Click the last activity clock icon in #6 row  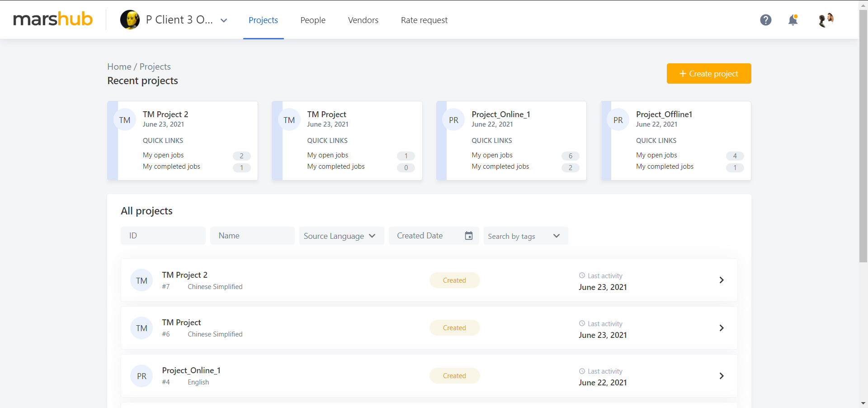(x=582, y=323)
